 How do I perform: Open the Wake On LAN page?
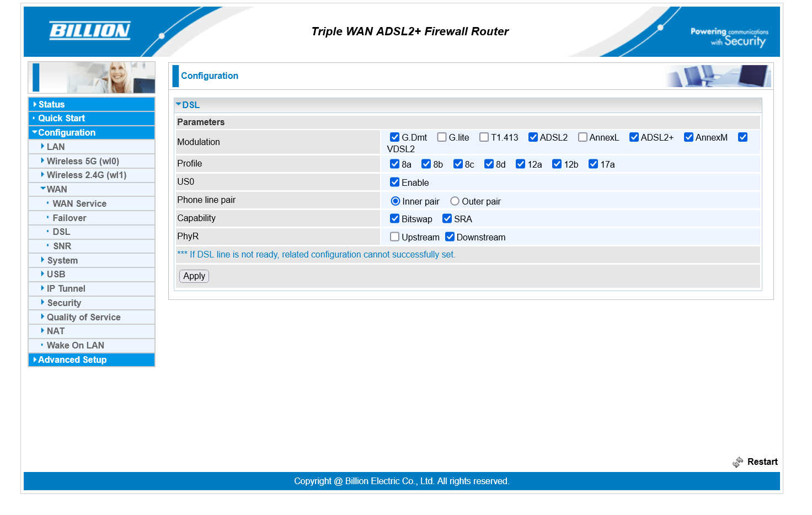point(75,345)
